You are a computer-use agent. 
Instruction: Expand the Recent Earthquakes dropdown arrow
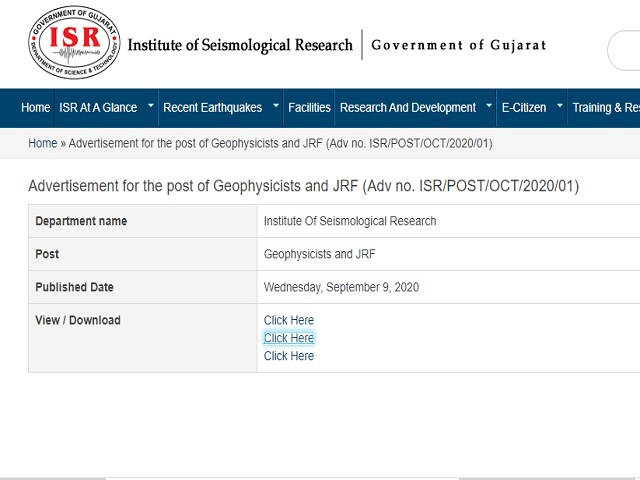276,105
